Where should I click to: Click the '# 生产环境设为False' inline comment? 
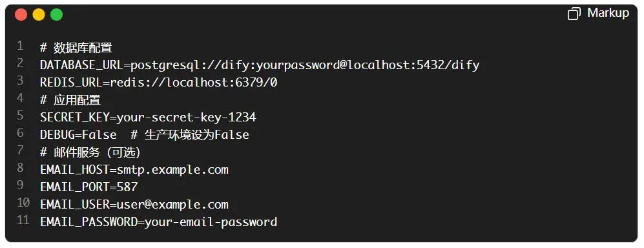190,135
